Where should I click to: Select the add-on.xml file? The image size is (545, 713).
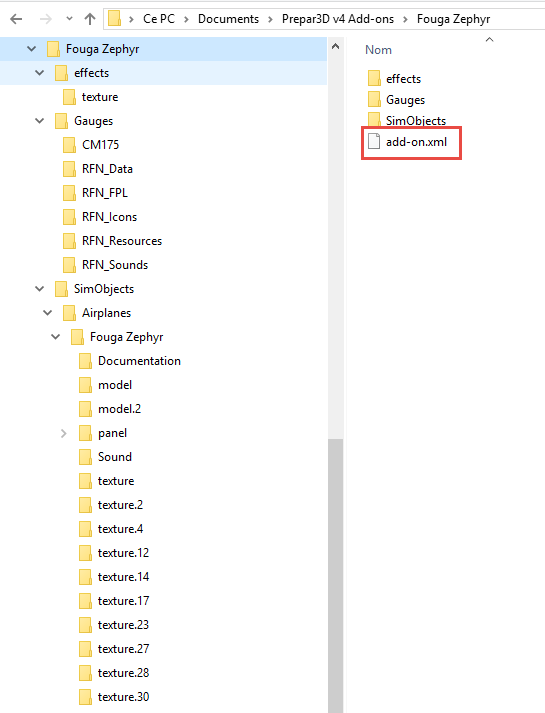click(416, 142)
